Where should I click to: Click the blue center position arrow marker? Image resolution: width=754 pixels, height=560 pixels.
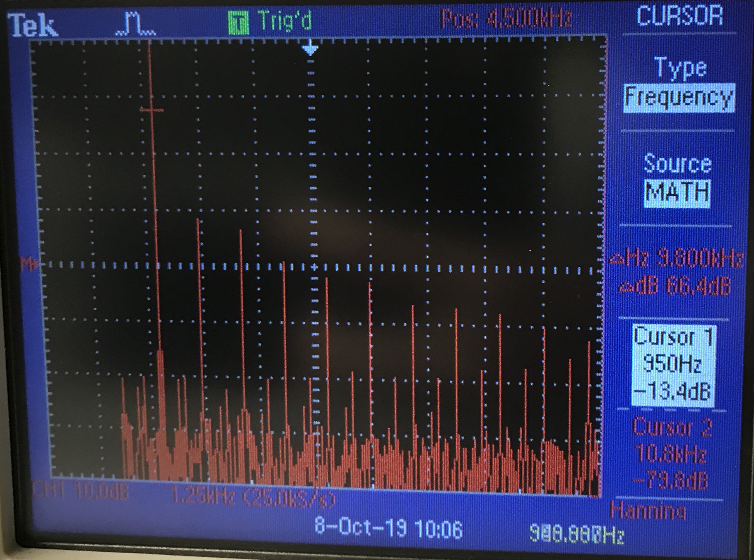point(311,49)
